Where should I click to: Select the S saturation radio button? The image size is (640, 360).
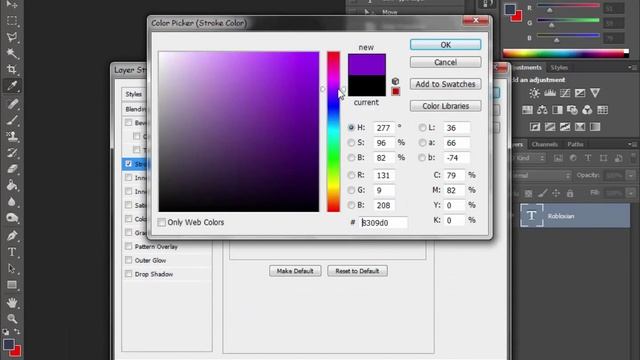[x=351, y=143]
